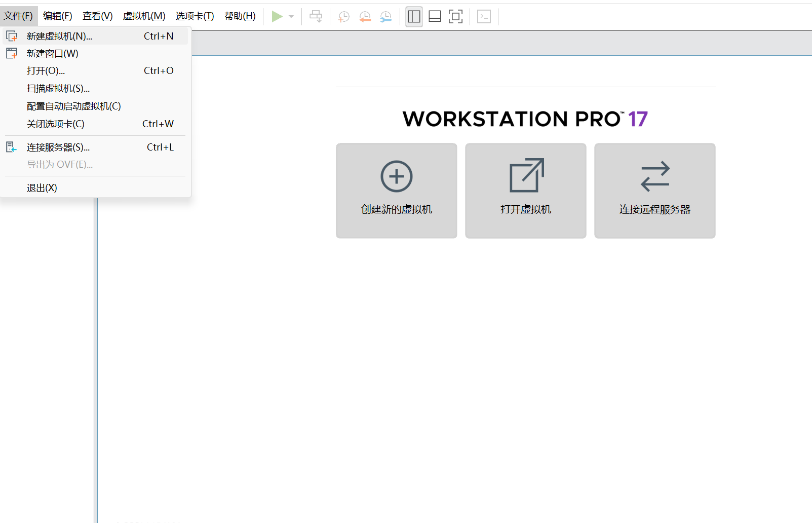Click the remote server arrows icon
This screenshot has height=523, width=812.
click(655, 176)
